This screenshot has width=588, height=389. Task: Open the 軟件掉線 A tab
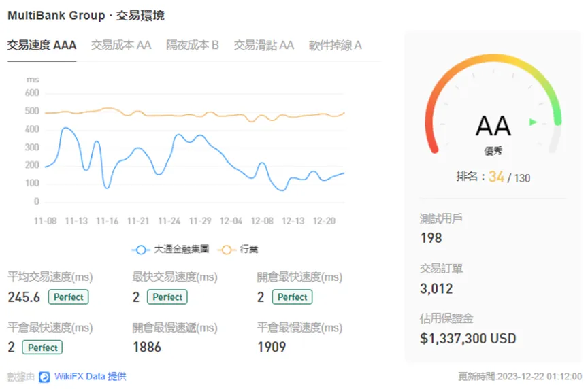coord(335,46)
